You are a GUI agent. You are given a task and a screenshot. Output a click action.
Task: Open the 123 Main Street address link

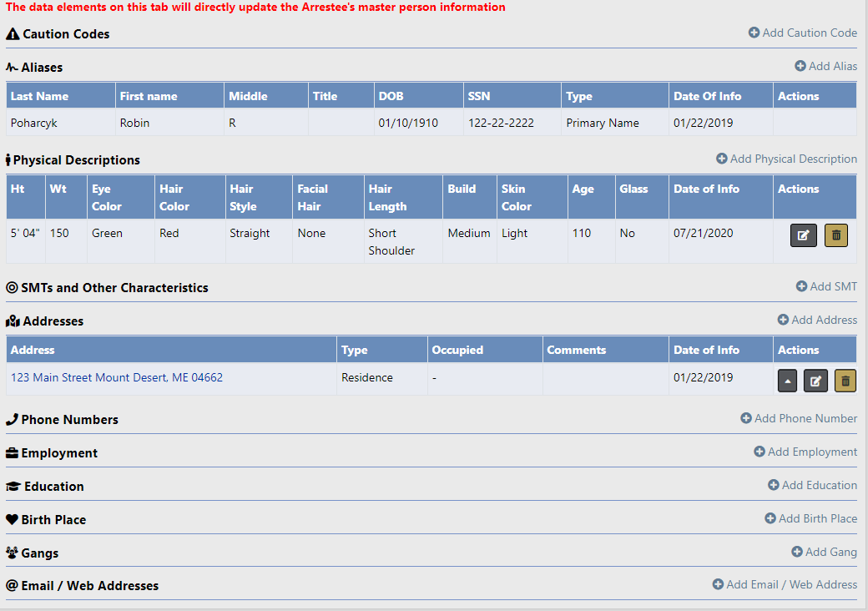(117, 377)
